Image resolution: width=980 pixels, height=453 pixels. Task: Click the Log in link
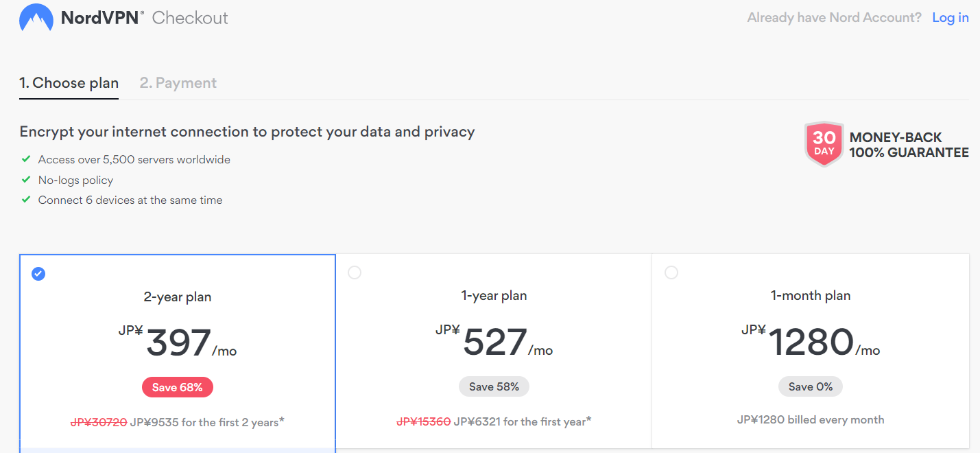point(951,18)
